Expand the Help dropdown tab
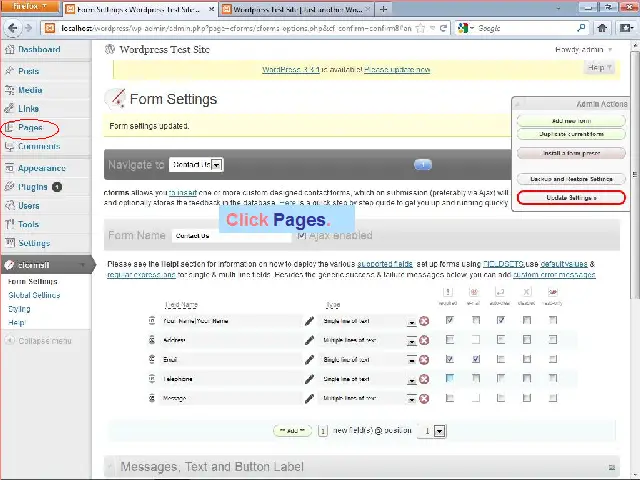The height and width of the screenshot is (480, 640). point(600,67)
